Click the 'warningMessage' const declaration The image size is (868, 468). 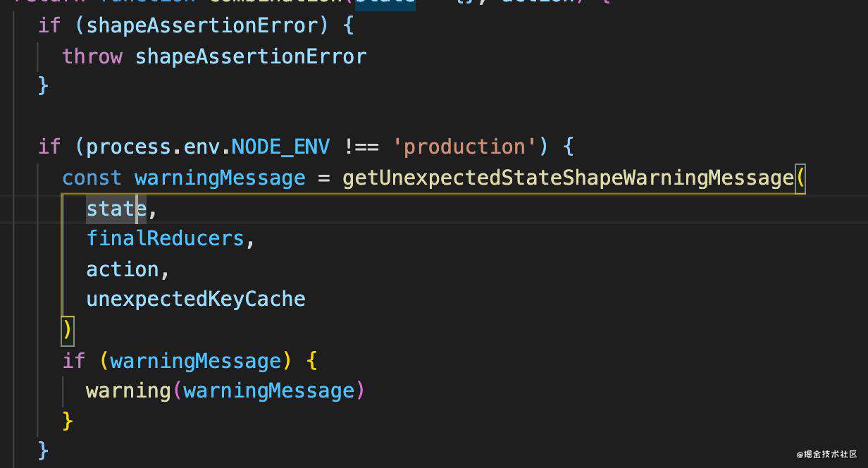220,178
